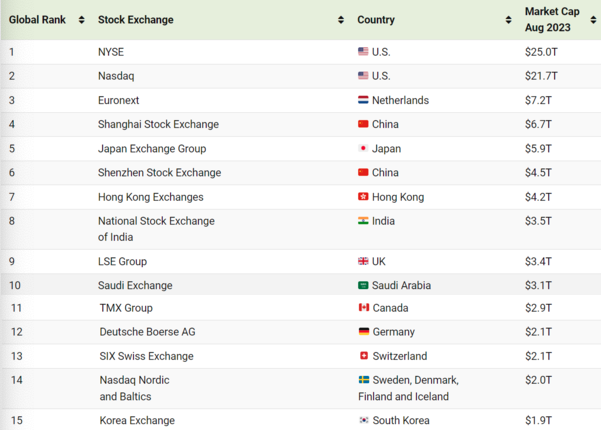Click the $2.9T market cap value
601x430 pixels.
tap(538, 308)
